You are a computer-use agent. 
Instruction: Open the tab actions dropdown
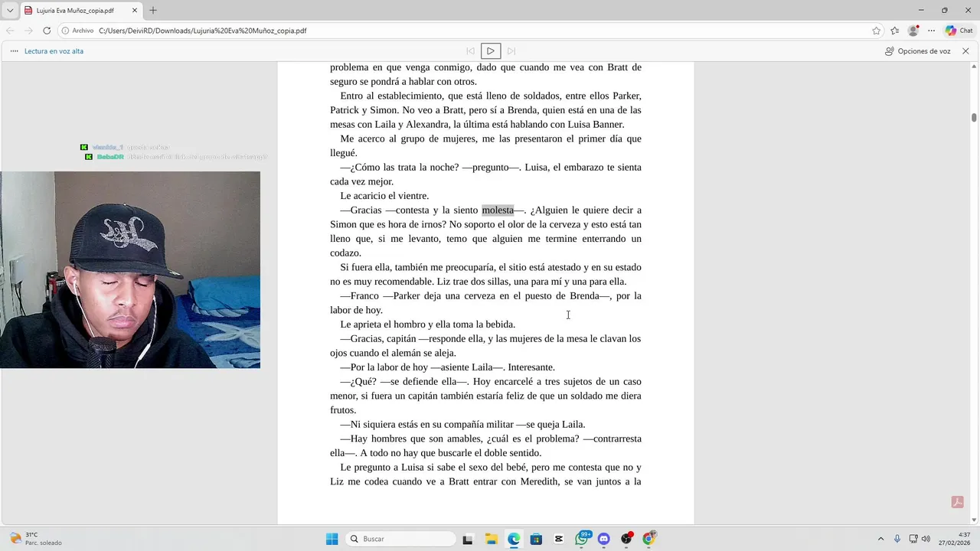(x=9, y=11)
